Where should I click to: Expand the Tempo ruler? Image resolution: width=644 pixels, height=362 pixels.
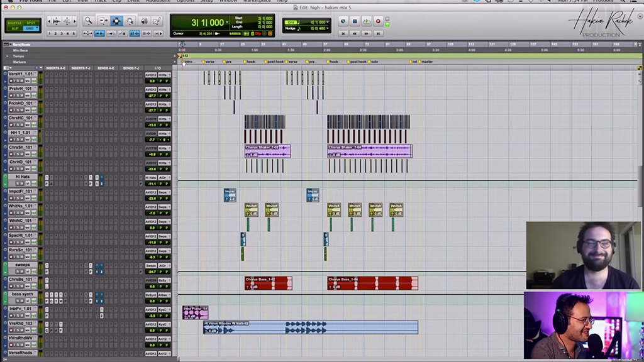point(8,56)
